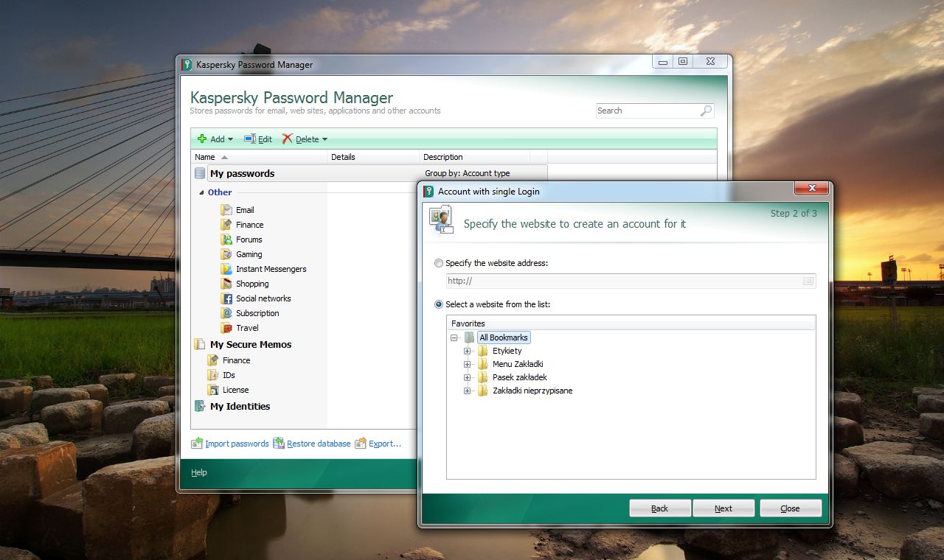Select the Pasek zakładek label
The height and width of the screenshot is (560, 944).
click(x=520, y=377)
